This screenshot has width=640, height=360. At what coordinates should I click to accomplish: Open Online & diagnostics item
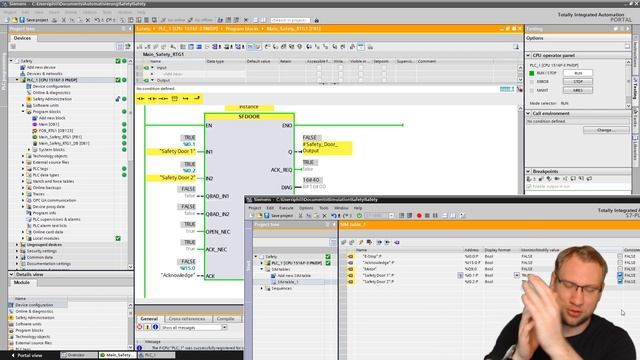tap(51, 93)
